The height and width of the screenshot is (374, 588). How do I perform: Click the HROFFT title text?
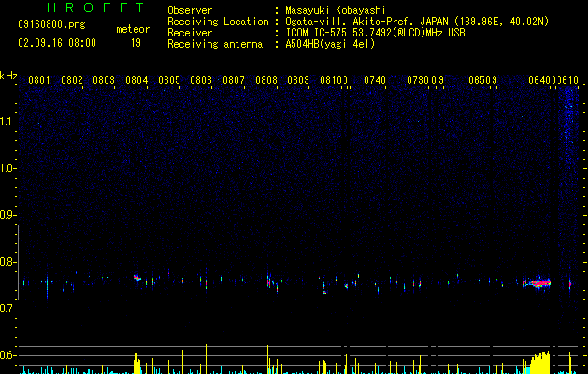(x=95, y=7)
